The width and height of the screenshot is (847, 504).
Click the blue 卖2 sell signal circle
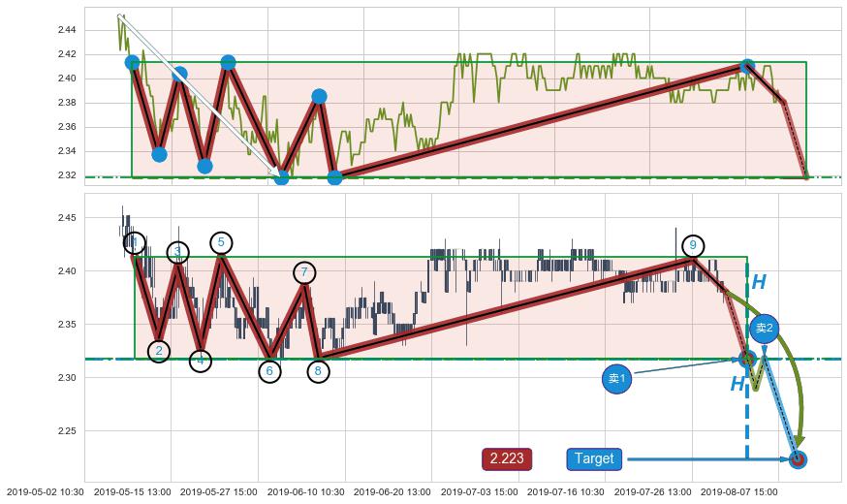click(764, 329)
